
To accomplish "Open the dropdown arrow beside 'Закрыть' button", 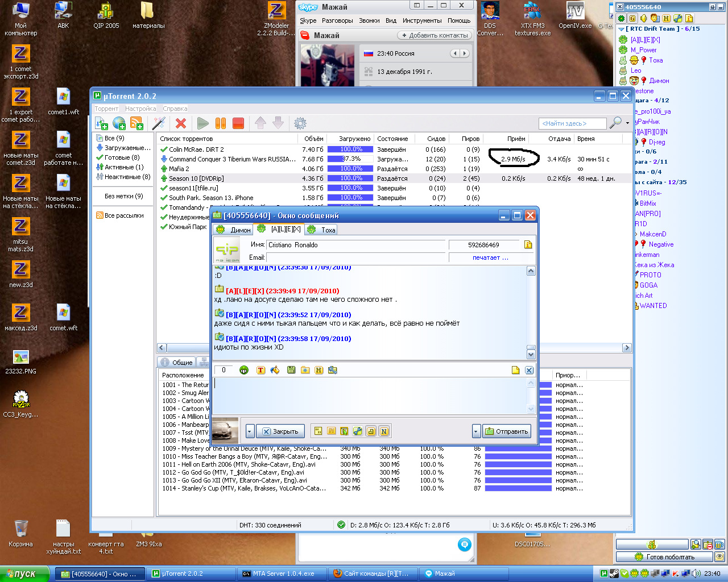I will click(x=250, y=431).
